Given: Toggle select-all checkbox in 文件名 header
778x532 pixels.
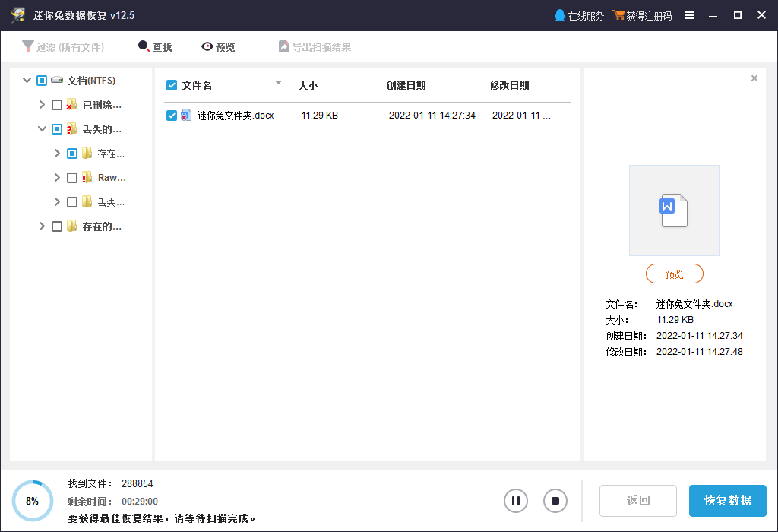Looking at the screenshot, I should point(172,85).
